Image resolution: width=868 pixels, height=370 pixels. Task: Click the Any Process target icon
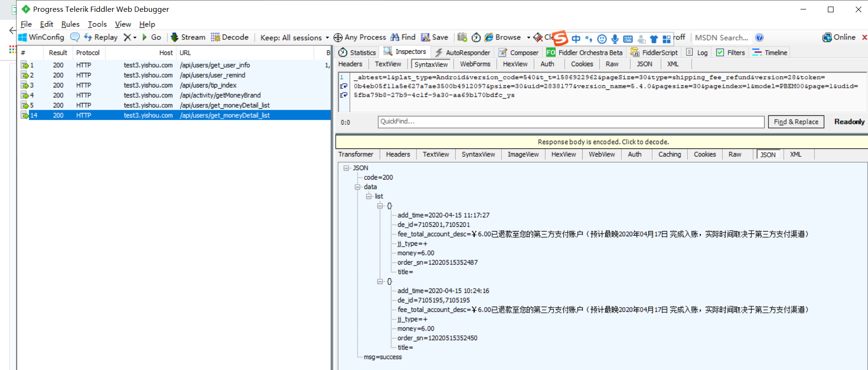coord(338,37)
